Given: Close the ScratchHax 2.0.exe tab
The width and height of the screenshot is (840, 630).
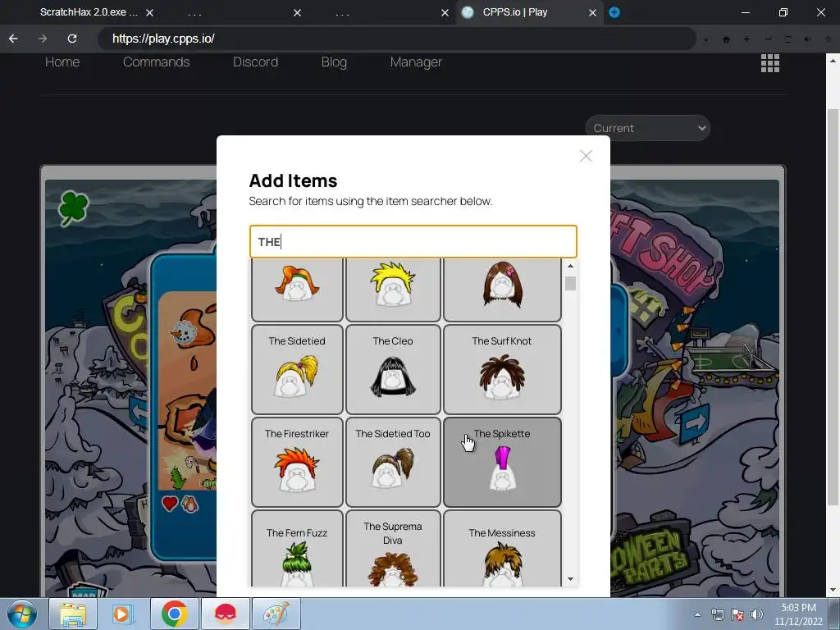Looking at the screenshot, I should [150, 12].
